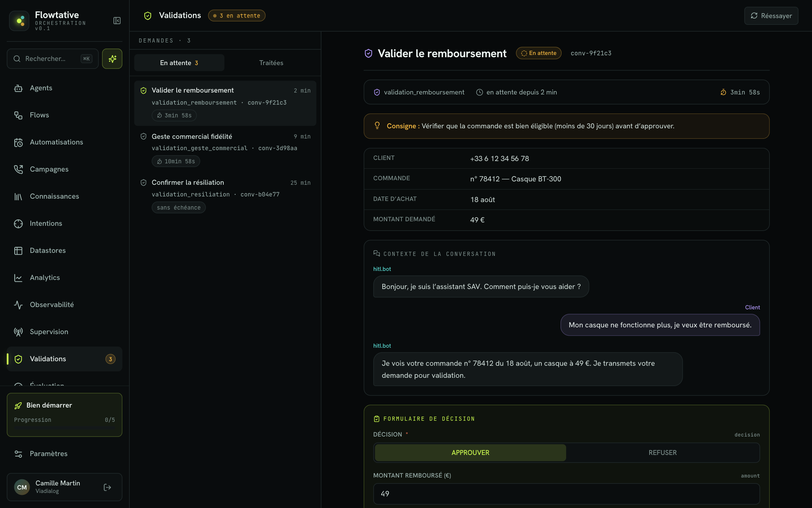This screenshot has height=508, width=812.
Task: Open the Agents section
Action: [x=64, y=88]
